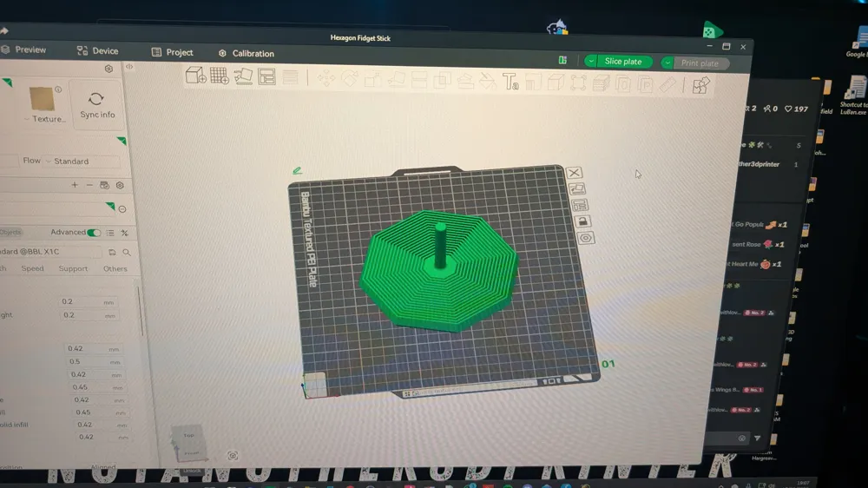868x488 pixels.
Task: Select the Rotate tool icon
Action: click(349, 79)
